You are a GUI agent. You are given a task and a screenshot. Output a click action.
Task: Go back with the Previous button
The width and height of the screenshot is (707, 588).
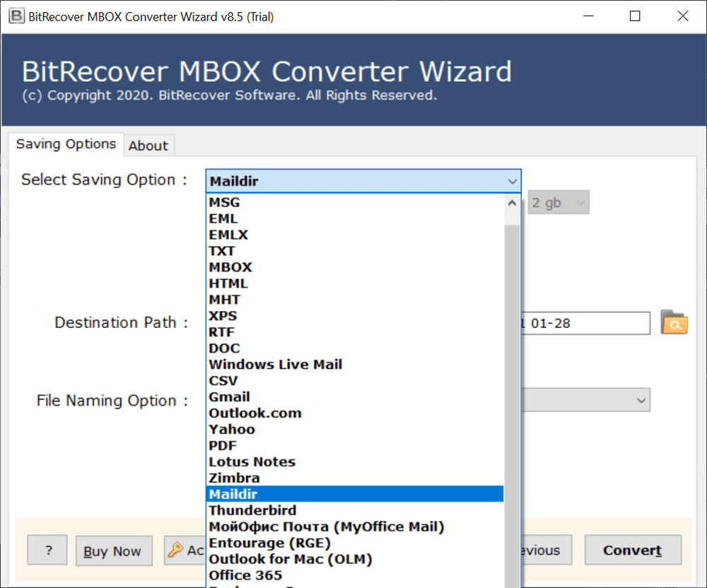[547, 550]
